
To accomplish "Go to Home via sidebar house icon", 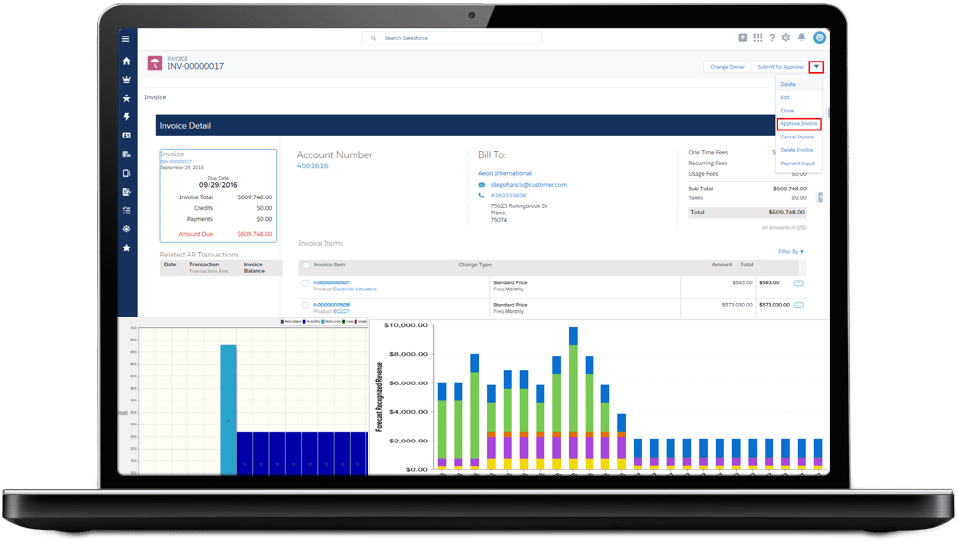I will pyautogui.click(x=126, y=61).
